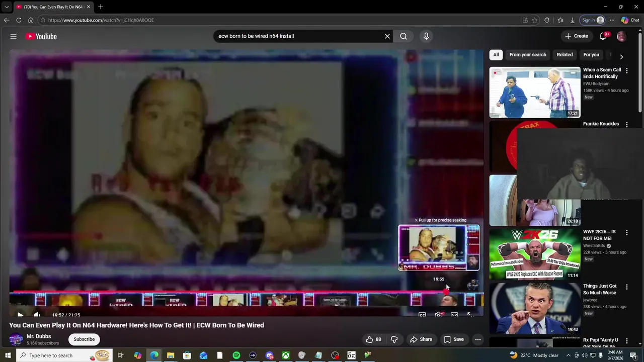Subscribe to Mr. Dubbs
This screenshot has height=362, width=644.
tap(84, 339)
